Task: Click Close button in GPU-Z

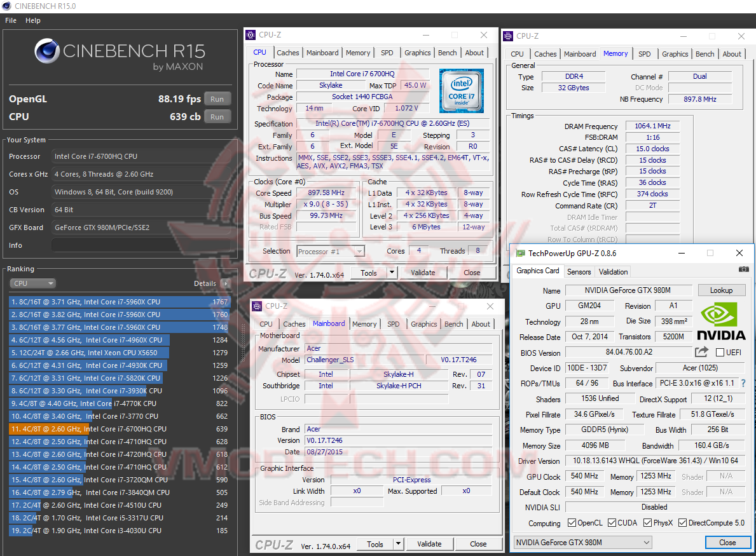Action: click(x=727, y=543)
